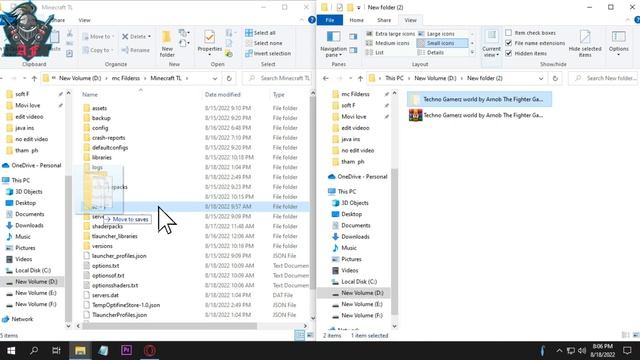Image resolution: width=640 pixels, height=360 pixels.
Task: Click the Up arrow in the New folder (2) window
Action: point(360,78)
